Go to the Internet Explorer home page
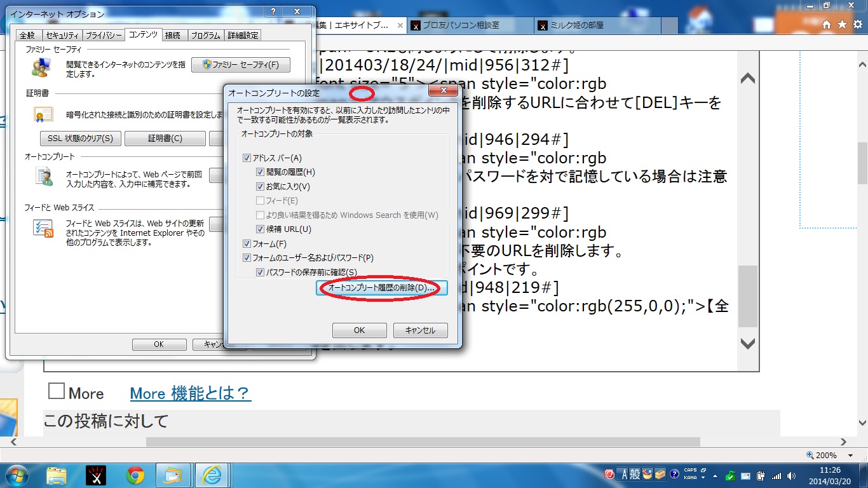Screen dimensions: 868x488 827,25
